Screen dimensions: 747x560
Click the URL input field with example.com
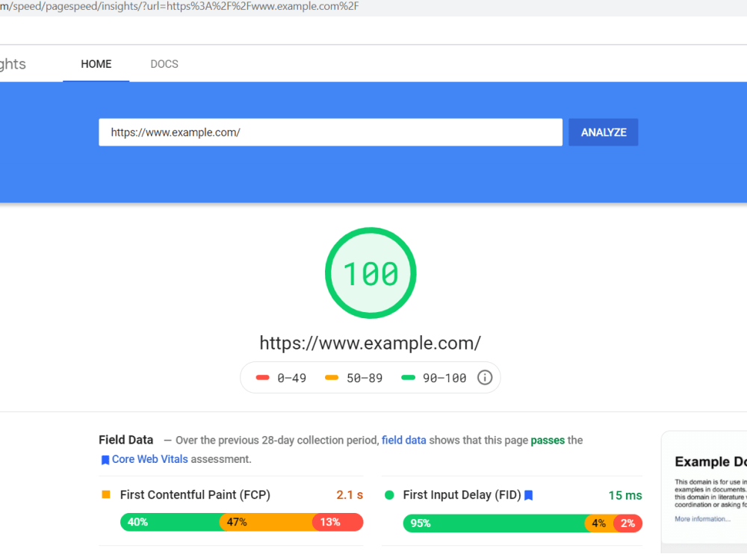(330, 132)
